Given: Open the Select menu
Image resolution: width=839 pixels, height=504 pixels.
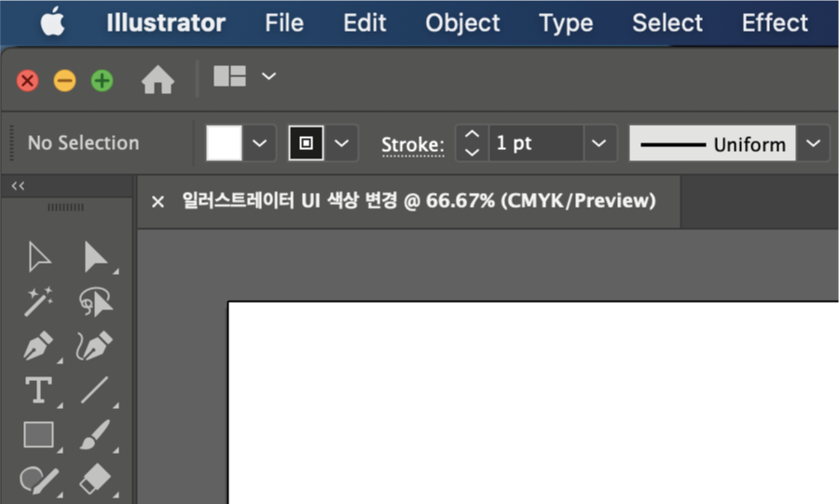Looking at the screenshot, I should pos(667,23).
